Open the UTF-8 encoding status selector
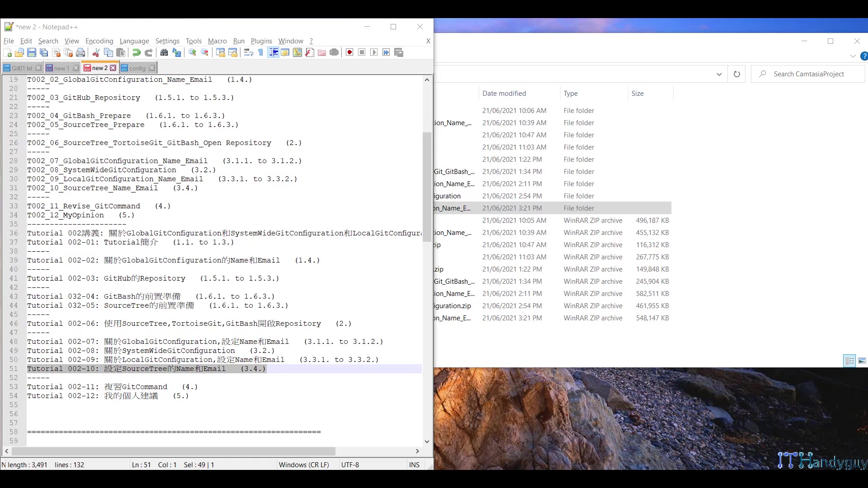The width and height of the screenshot is (868, 488). 351,465
